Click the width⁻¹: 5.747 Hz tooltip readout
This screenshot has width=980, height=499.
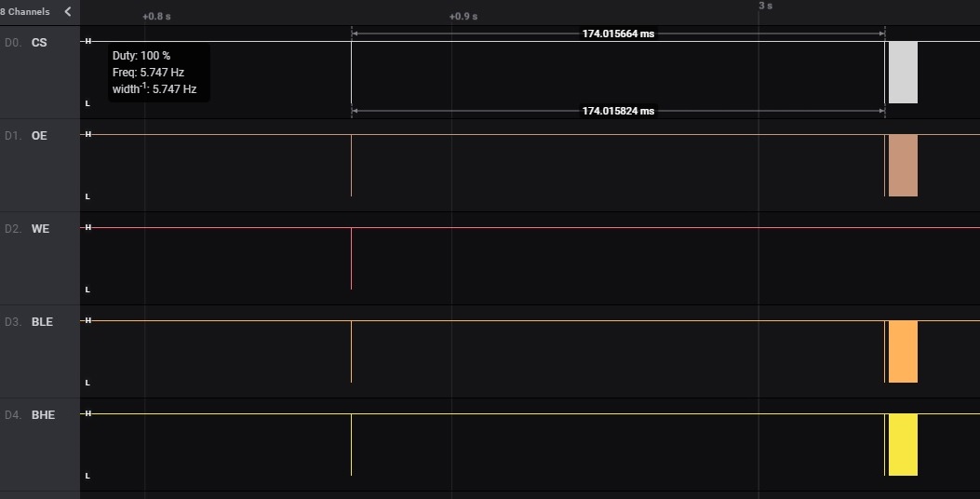[x=154, y=89]
